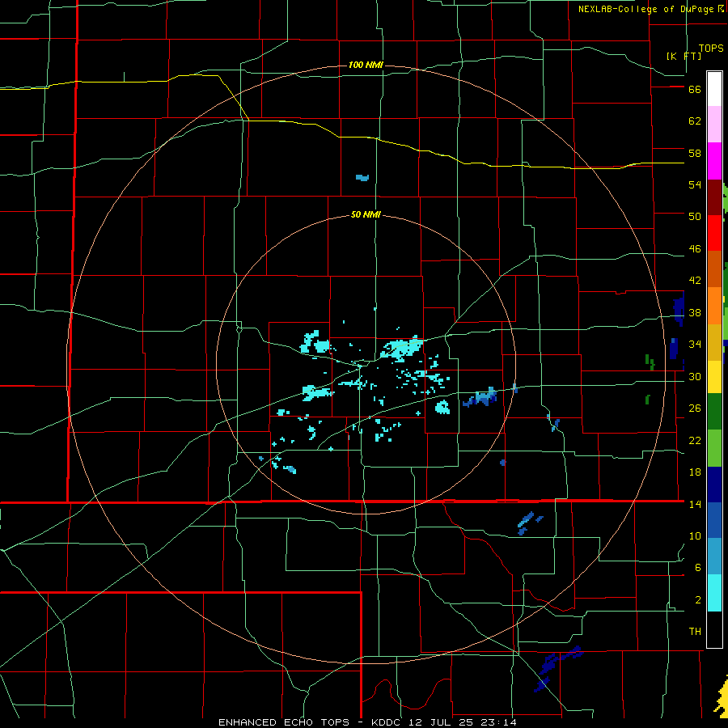Click the 2 value on legend scale
This screenshot has width=728, height=728.
point(698,600)
